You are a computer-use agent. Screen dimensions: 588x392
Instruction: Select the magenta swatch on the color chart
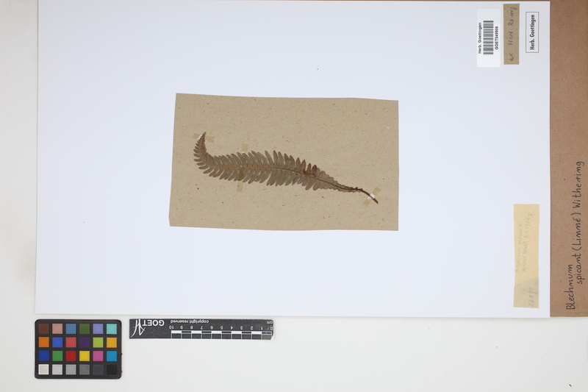click(98, 356)
